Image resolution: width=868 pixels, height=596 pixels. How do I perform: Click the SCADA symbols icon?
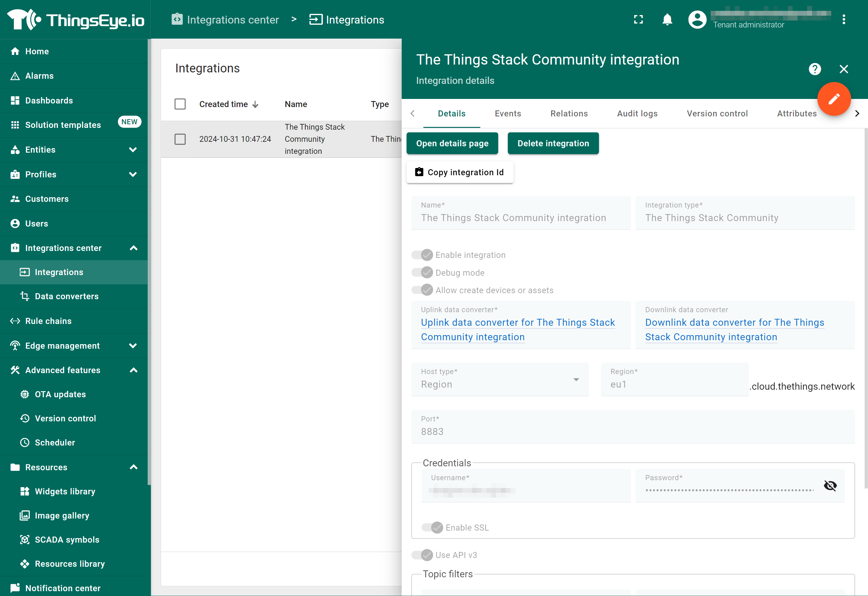(25, 540)
